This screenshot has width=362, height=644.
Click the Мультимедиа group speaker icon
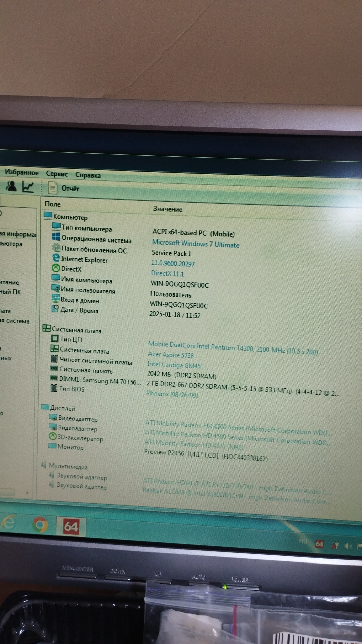pos(44,465)
